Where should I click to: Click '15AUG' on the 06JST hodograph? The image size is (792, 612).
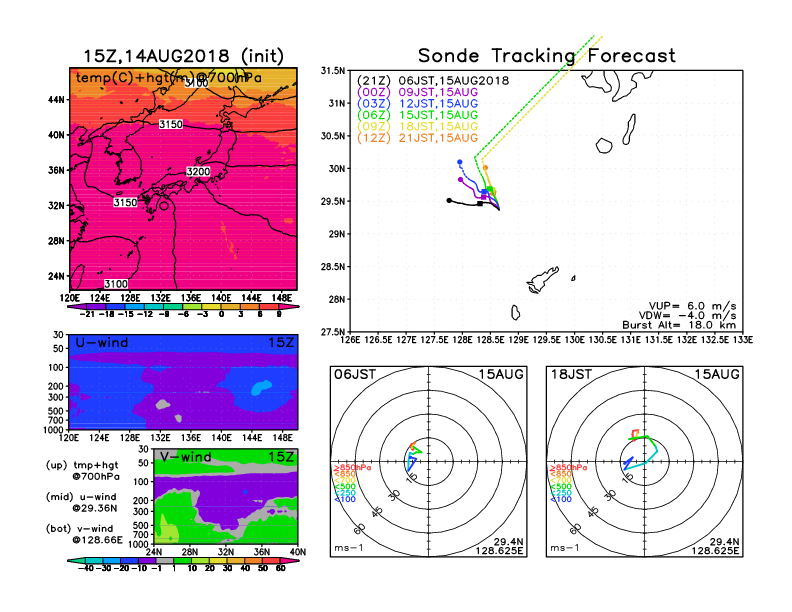501,375
